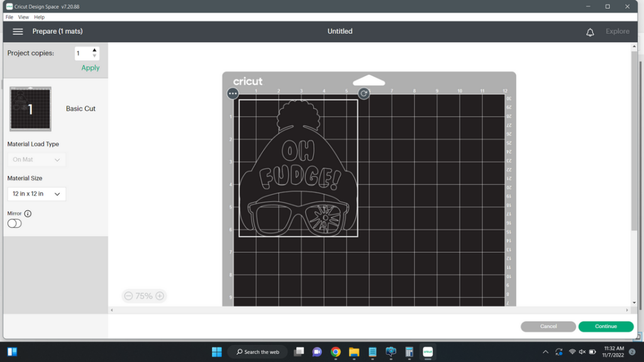
Task: Click the 75% zoom level text
Action: click(x=144, y=296)
